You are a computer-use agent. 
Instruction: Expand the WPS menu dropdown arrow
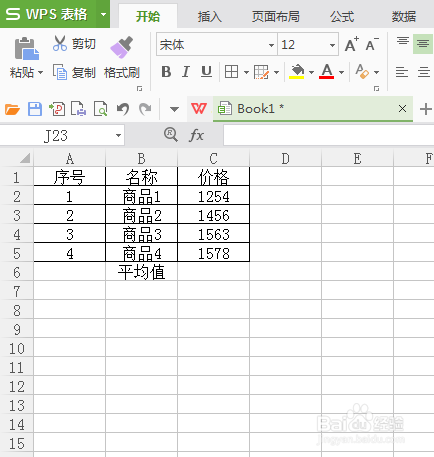(x=103, y=14)
